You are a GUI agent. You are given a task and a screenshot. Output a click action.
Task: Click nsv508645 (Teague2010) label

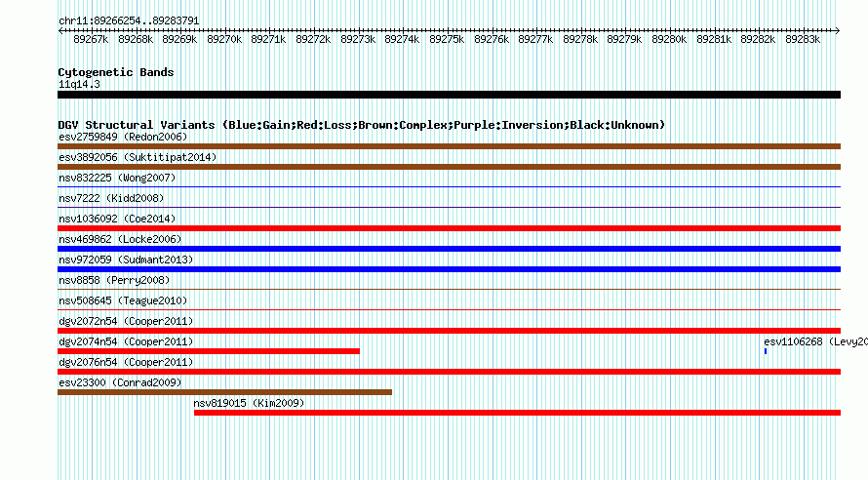(x=123, y=300)
